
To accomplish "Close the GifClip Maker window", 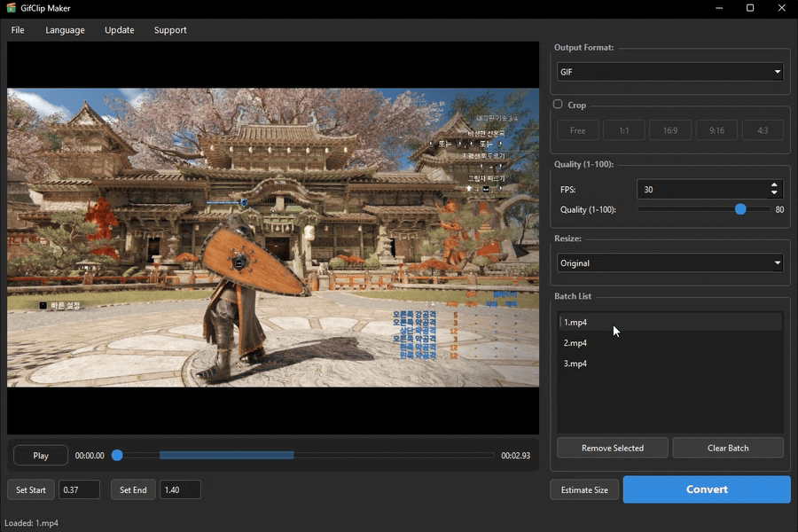I will point(781,8).
